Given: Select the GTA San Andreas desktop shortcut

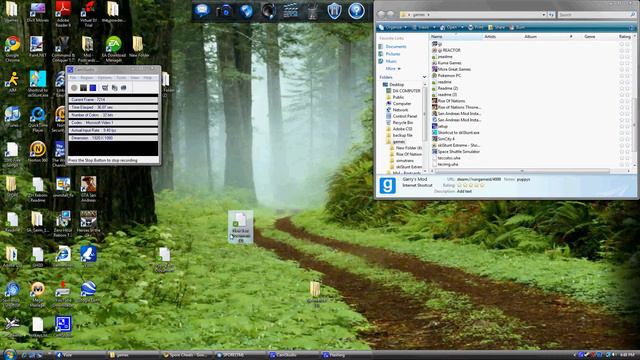Looking at the screenshot, I should click(88, 189).
